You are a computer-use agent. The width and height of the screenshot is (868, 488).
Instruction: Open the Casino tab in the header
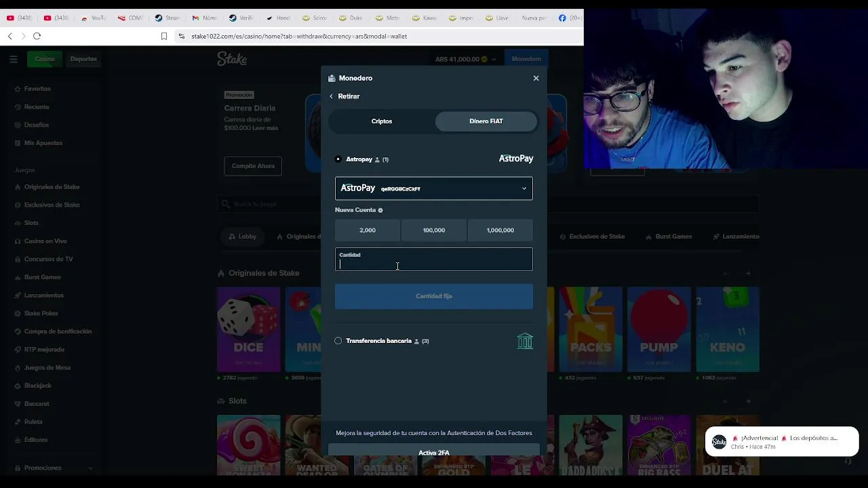45,59
